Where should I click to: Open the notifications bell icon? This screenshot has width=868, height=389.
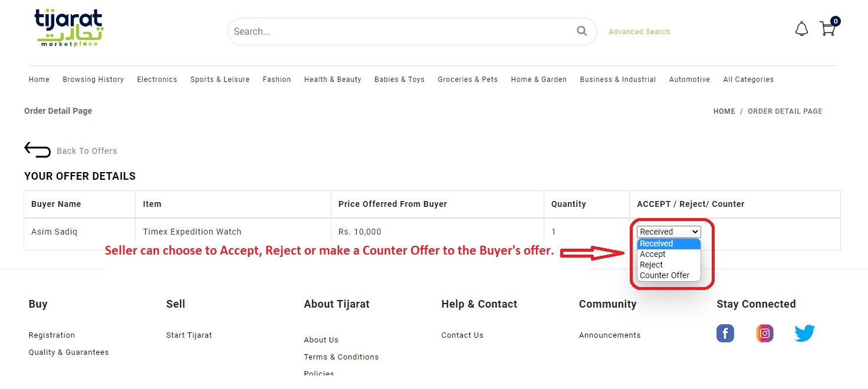click(x=801, y=29)
